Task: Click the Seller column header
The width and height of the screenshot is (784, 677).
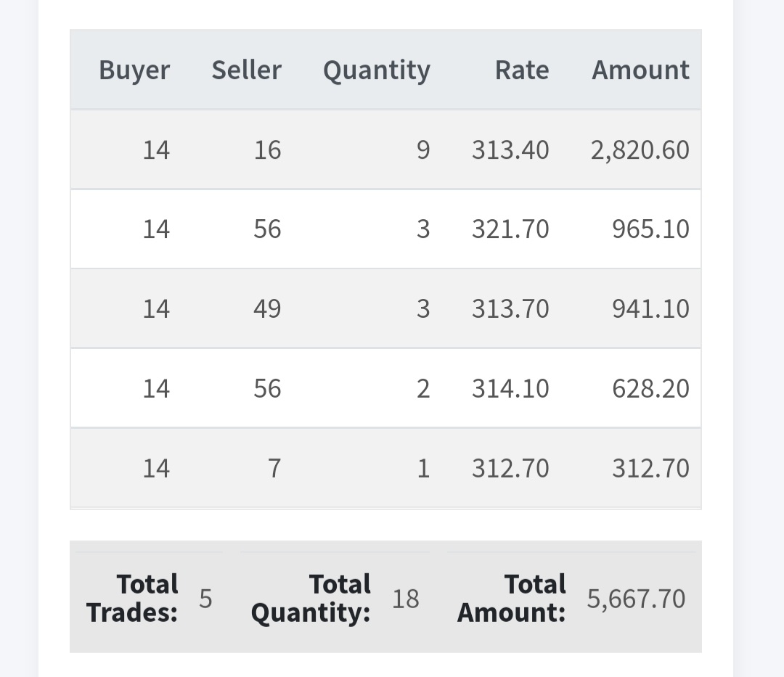Action: [x=247, y=70]
